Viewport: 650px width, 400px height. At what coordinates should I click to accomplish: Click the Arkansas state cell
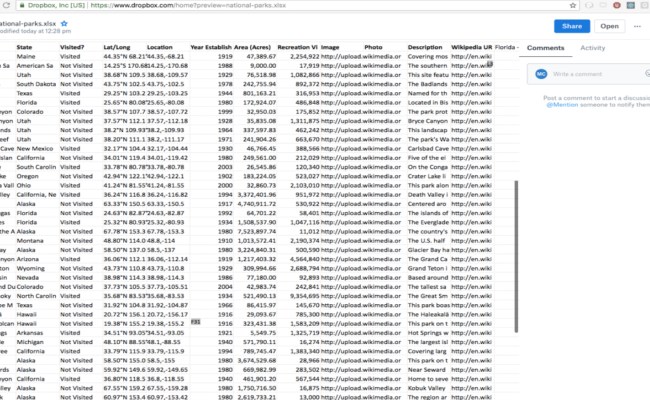point(30,333)
